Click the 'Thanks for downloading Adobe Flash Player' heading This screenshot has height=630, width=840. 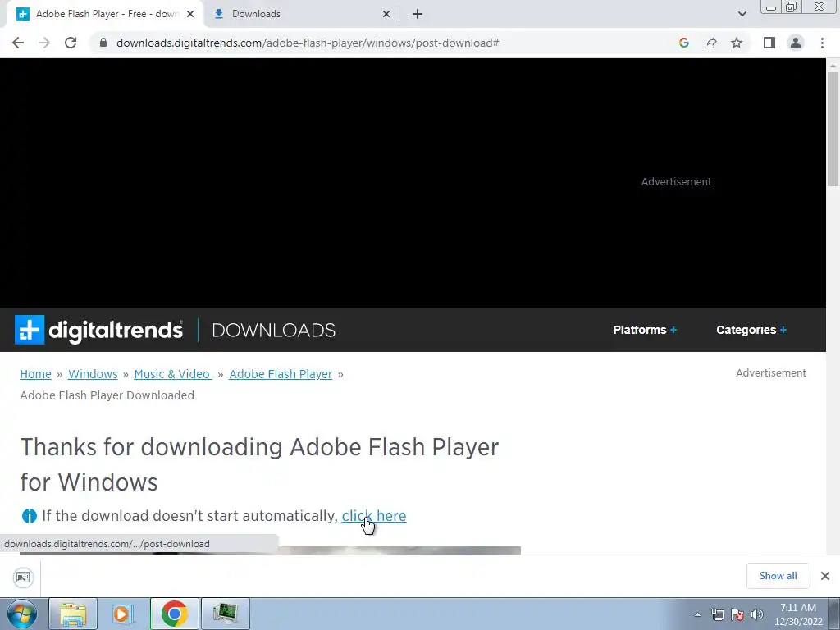point(259,464)
